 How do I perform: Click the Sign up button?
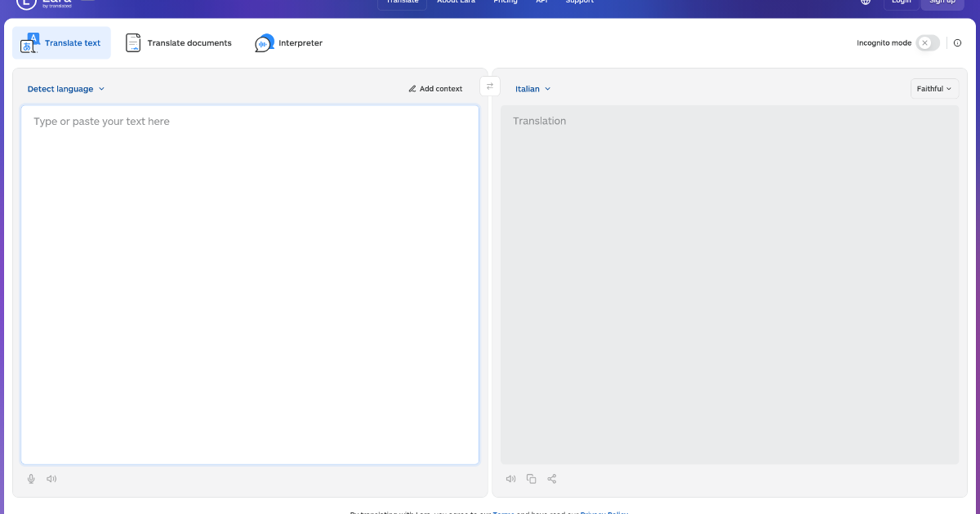coord(942,3)
